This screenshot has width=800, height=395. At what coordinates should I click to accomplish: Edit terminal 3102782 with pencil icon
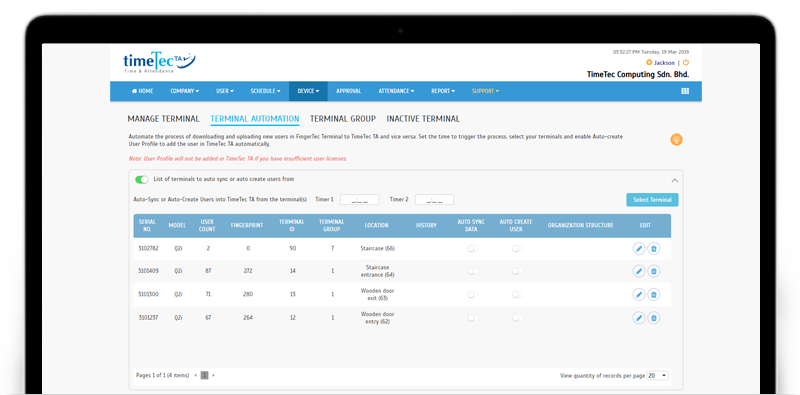click(639, 249)
